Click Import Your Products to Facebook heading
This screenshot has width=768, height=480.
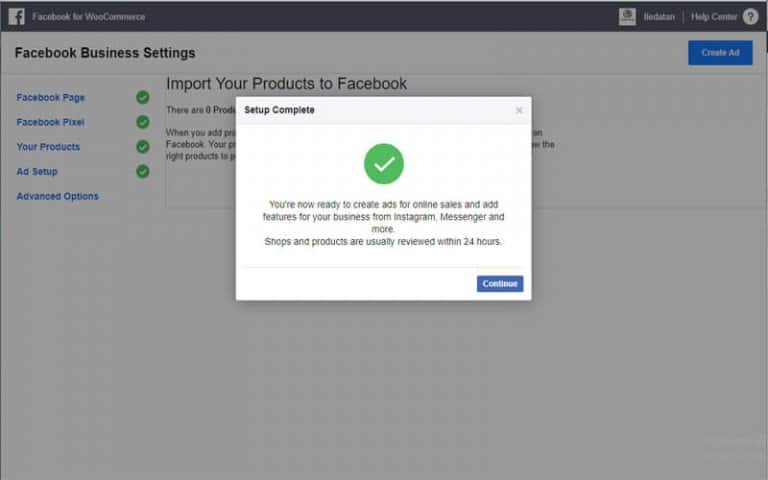[287, 84]
